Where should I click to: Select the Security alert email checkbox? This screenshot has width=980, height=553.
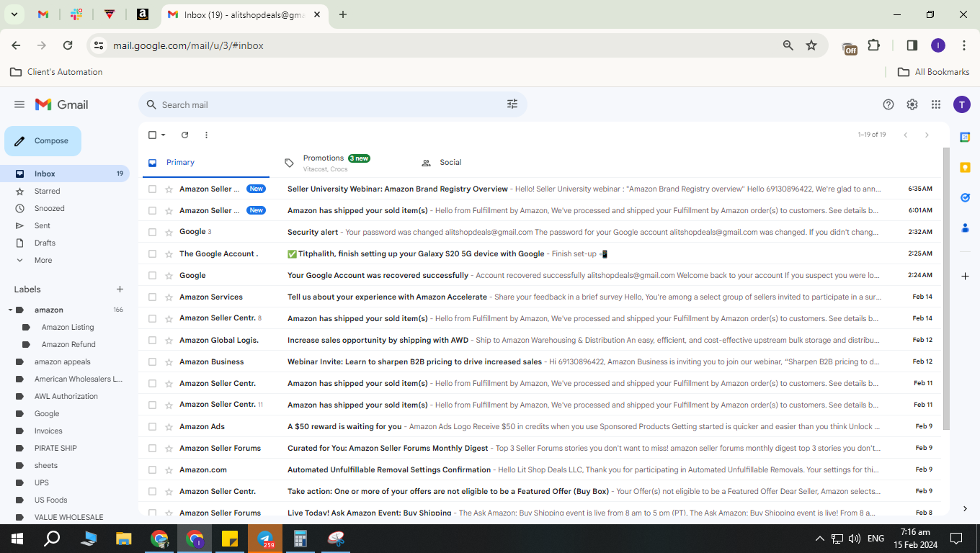pos(152,232)
